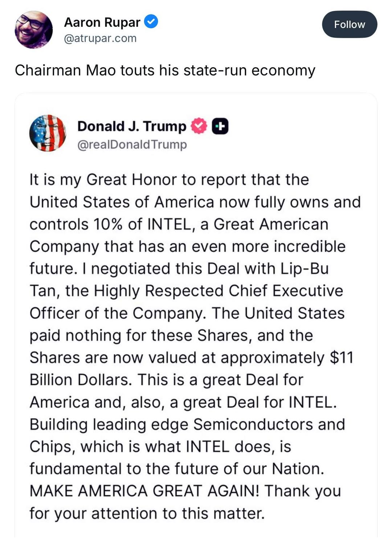Click the black plus badge next to Trump's name
The height and width of the screenshot is (545, 392).
tap(220, 126)
